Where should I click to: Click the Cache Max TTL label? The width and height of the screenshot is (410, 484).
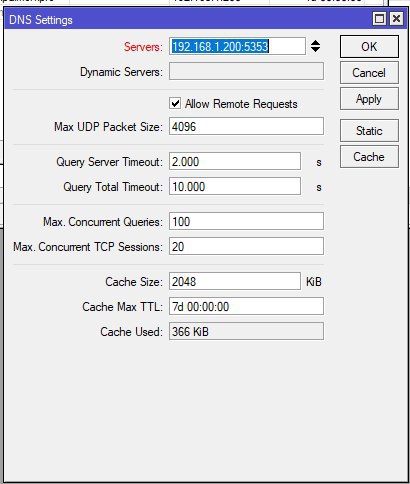pos(122,307)
